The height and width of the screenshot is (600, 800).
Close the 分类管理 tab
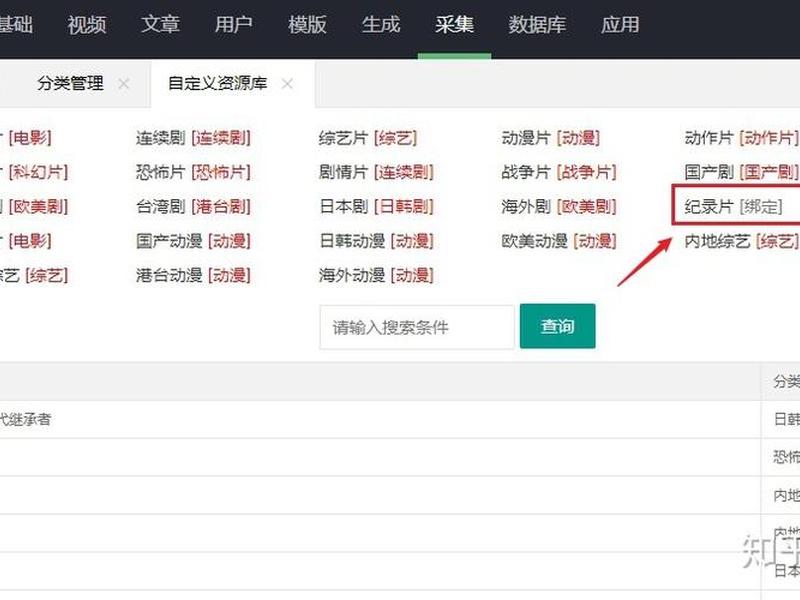[x=123, y=84]
